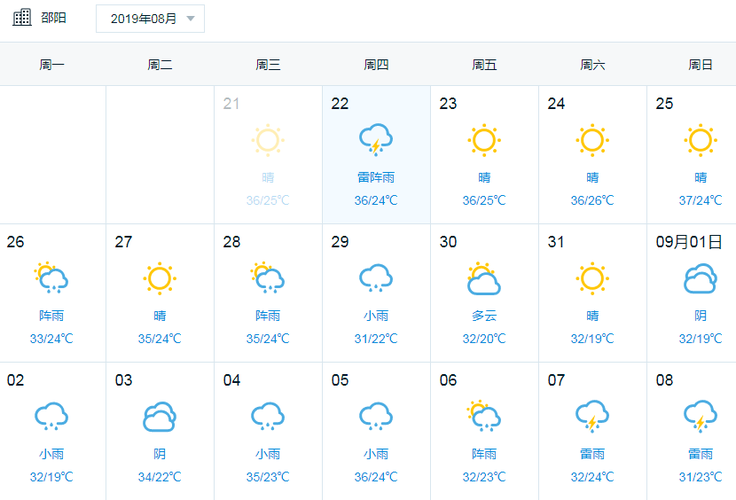Open the 2019年08月 month dropdown

(150, 19)
